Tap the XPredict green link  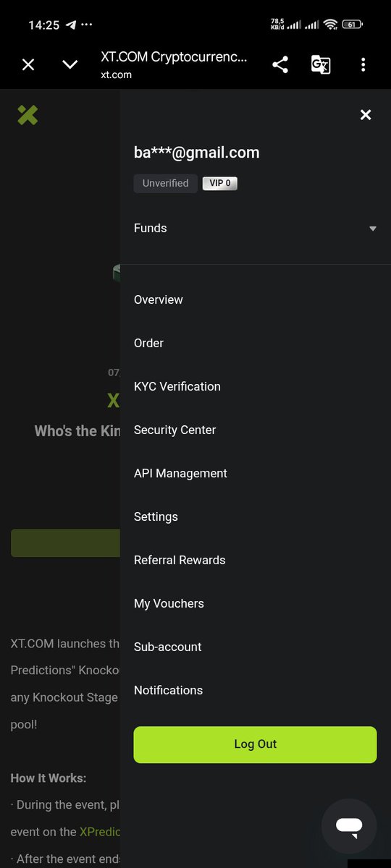[x=100, y=832]
